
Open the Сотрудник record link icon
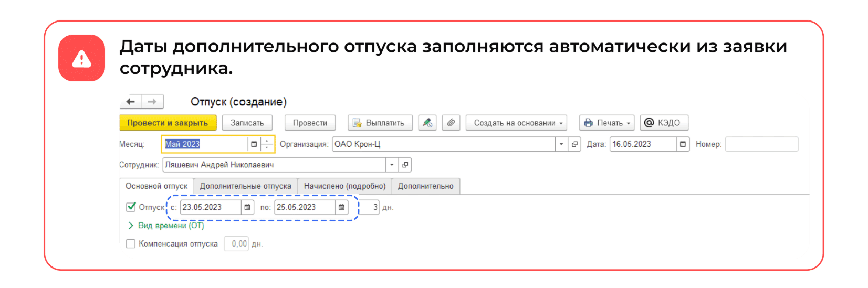click(x=405, y=165)
